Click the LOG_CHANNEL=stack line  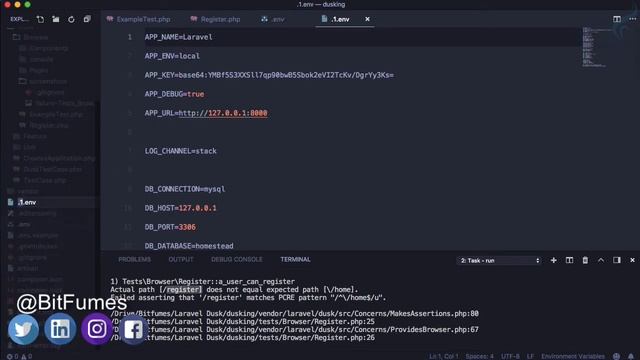point(180,151)
